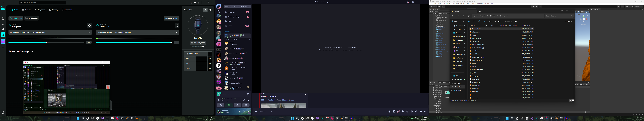Click Voicemod settings gear icon in sidebar

3,35
